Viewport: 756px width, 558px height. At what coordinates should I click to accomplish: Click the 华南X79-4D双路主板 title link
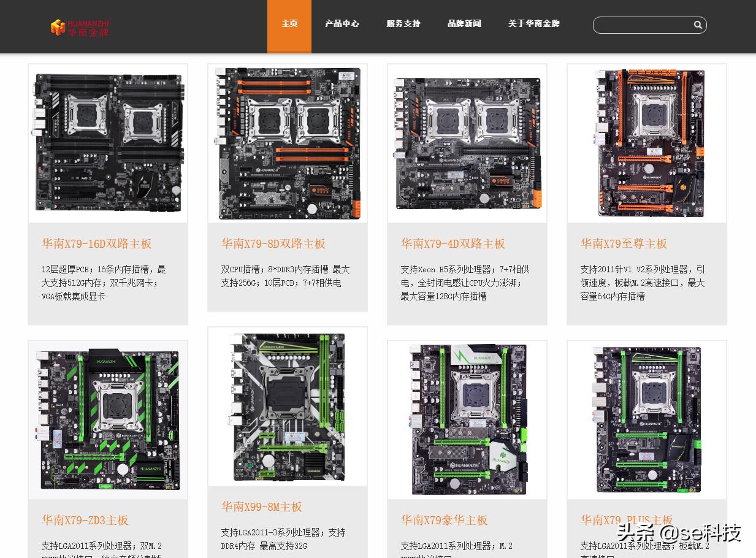point(453,243)
